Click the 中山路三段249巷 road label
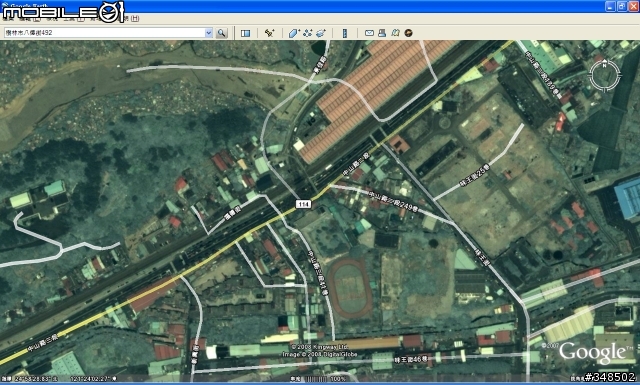 (x=393, y=202)
